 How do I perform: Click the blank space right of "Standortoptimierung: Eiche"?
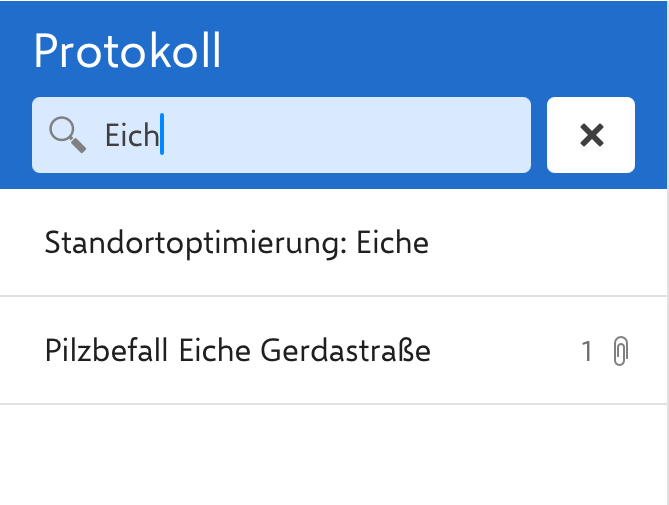540,243
